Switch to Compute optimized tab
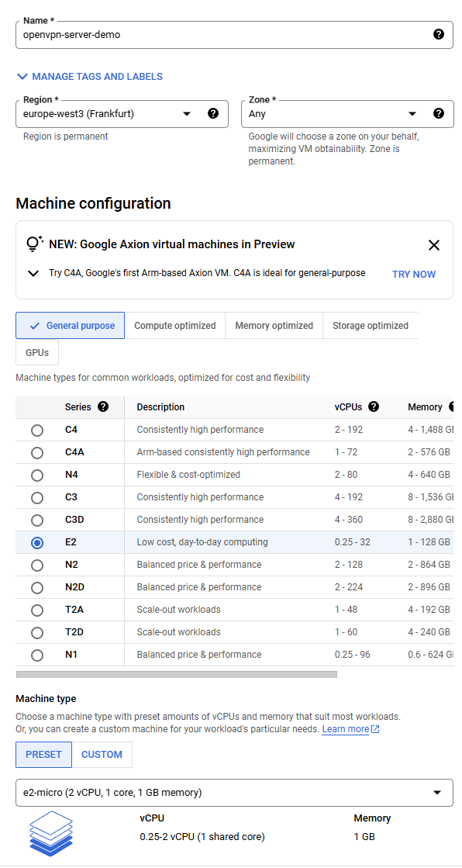462x868 pixels. click(175, 326)
